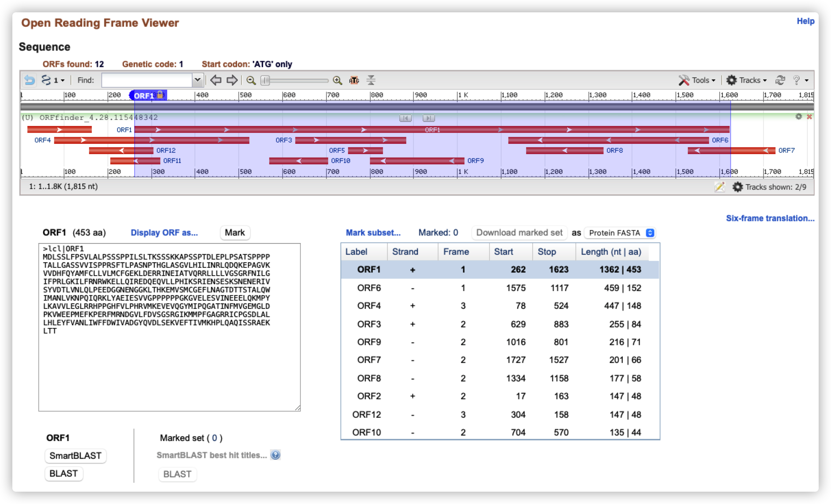The width and height of the screenshot is (831, 504).
Task: Click the refresh tracks icon
Action: coord(780,80)
